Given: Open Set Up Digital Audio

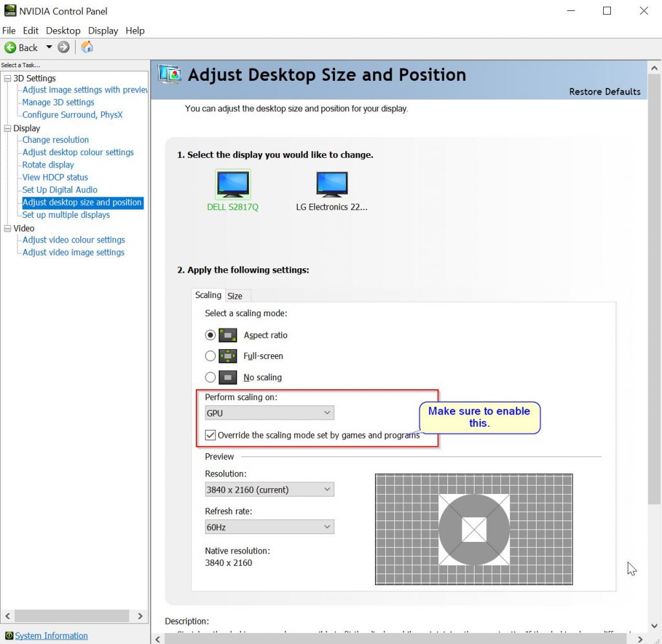Looking at the screenshot, I should pos(60,190).
